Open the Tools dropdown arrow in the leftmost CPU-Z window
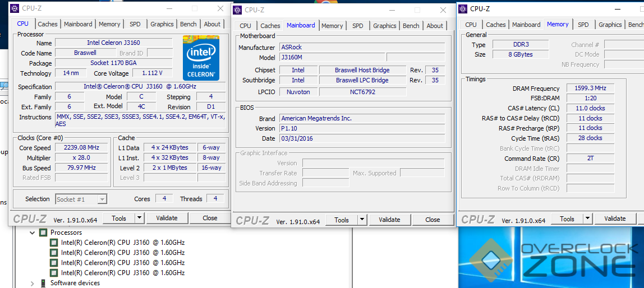The width and height of the screenshot is (644, 288). click(139, 218)
